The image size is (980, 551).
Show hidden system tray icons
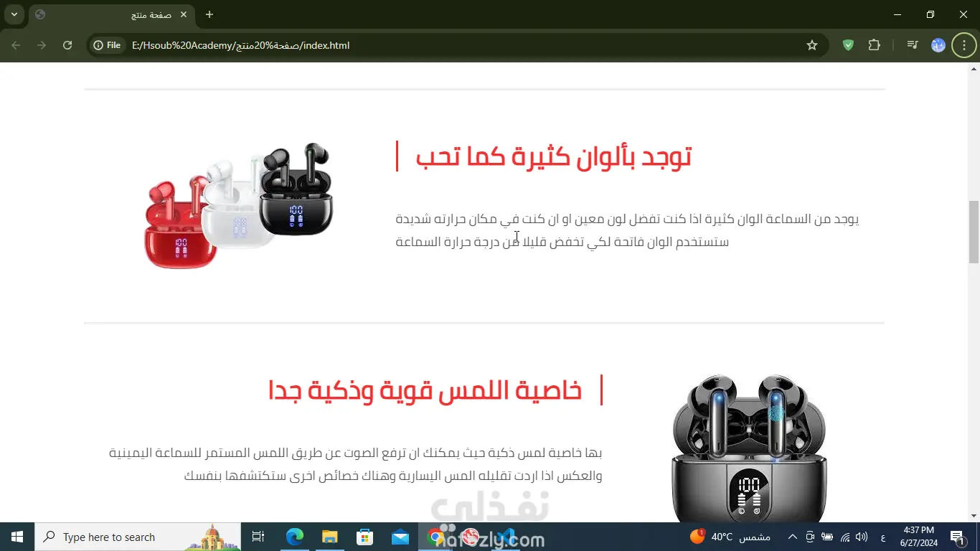point(792,537)
